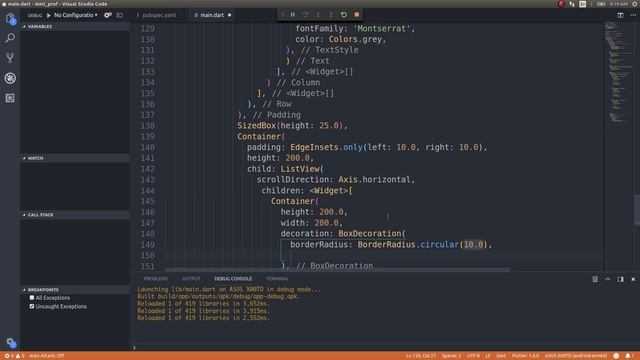This screenshot has width=640, height=360.
Task: Click the unsaved dot on the main.dart tab
Action: point(229,15)
